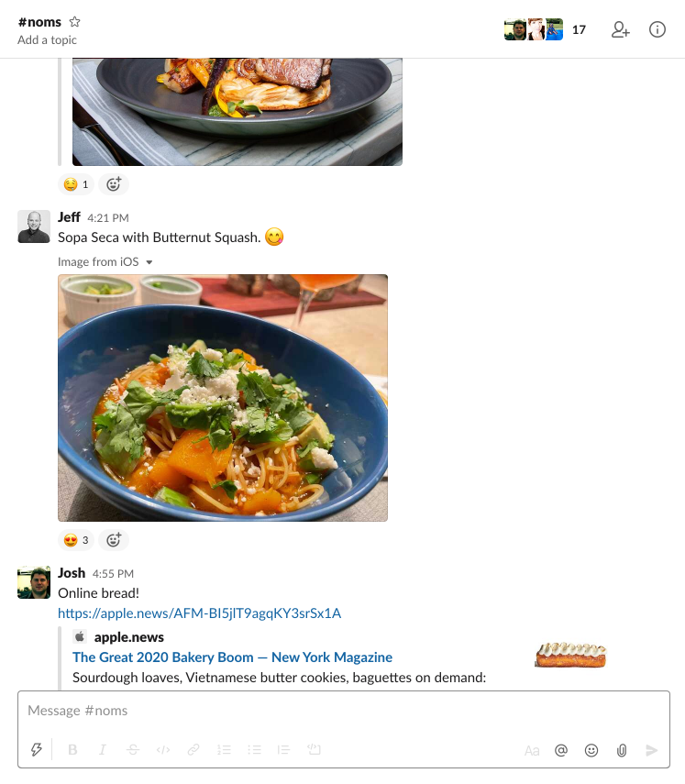Start an ordered list
This screenshot has width=685, height=784.
224,750
